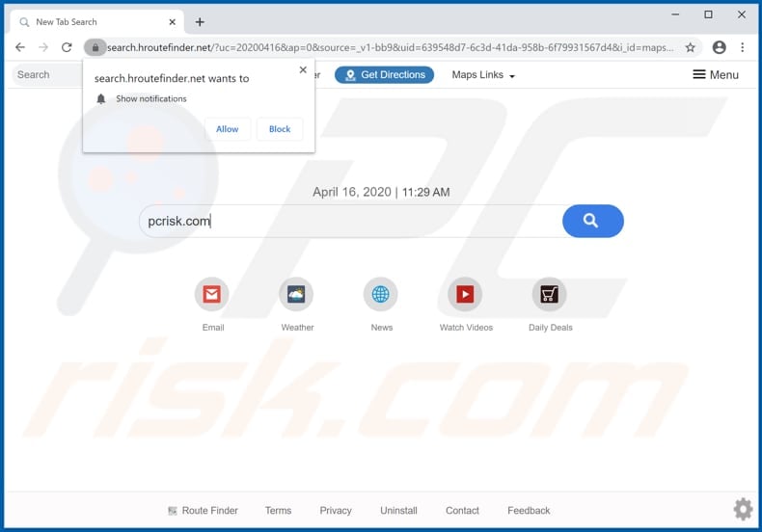Click the date and time text
Image resolution: width=762 pixels, height=532 pixels.
point(381,192)
